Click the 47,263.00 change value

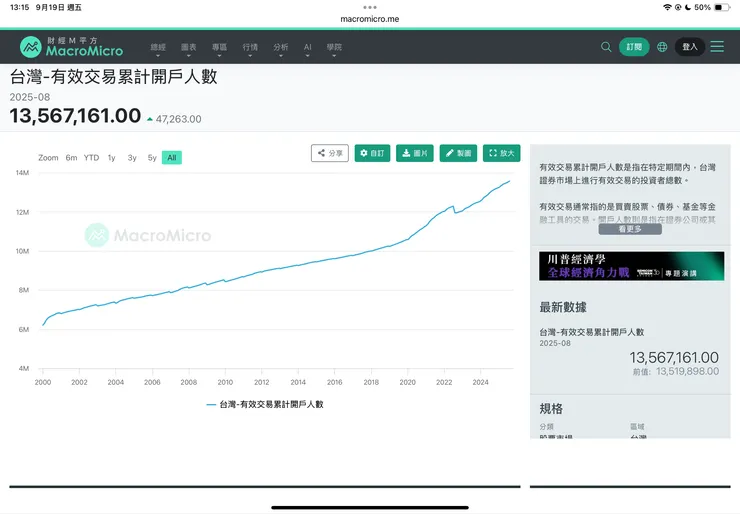178,119
